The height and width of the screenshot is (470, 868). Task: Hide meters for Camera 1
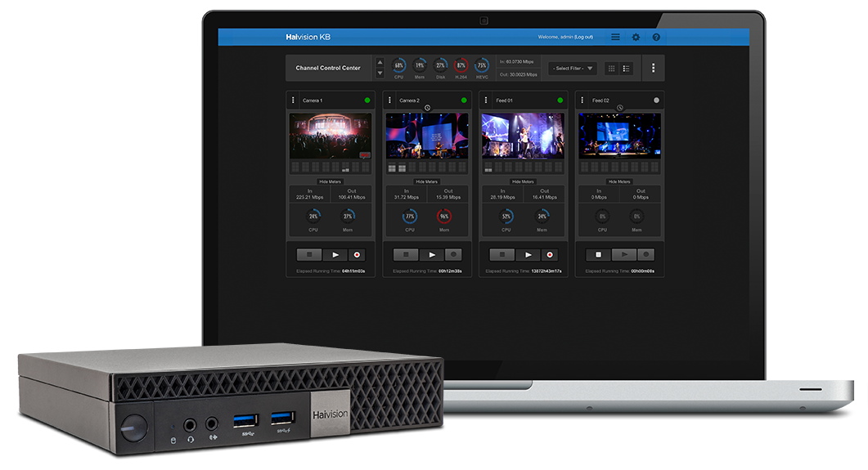[331, 181]
